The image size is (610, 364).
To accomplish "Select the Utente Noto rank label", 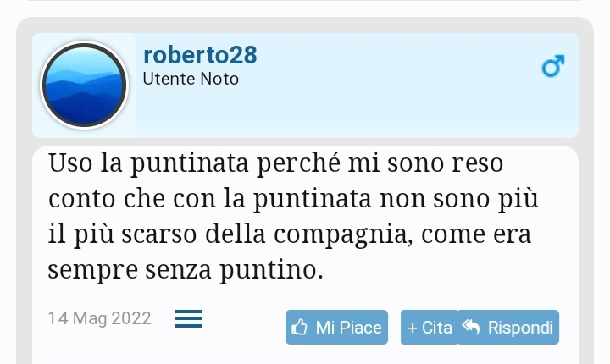I will (191, 79).
